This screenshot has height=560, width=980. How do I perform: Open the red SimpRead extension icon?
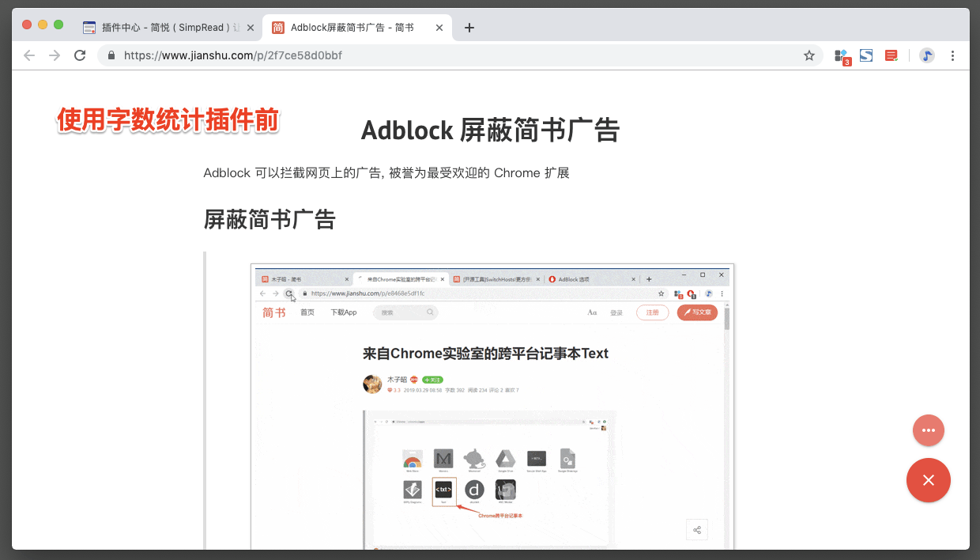pyautogui.click(x=891, y=55)
